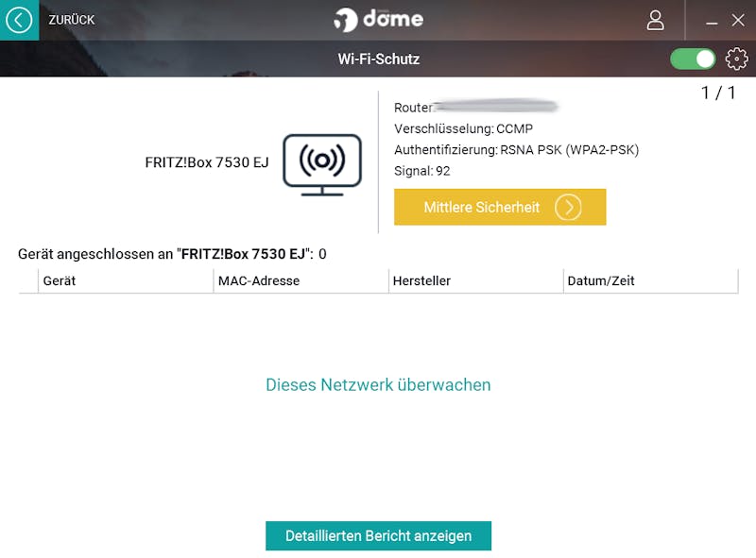The image size is (756, 558).
Task: Click the arrow circle on Mittlere Sicherheit
Action: (568, 207)
